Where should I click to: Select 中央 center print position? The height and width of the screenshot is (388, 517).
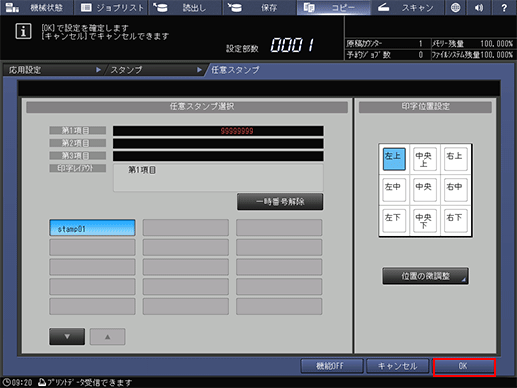click(x=425, y=190)
